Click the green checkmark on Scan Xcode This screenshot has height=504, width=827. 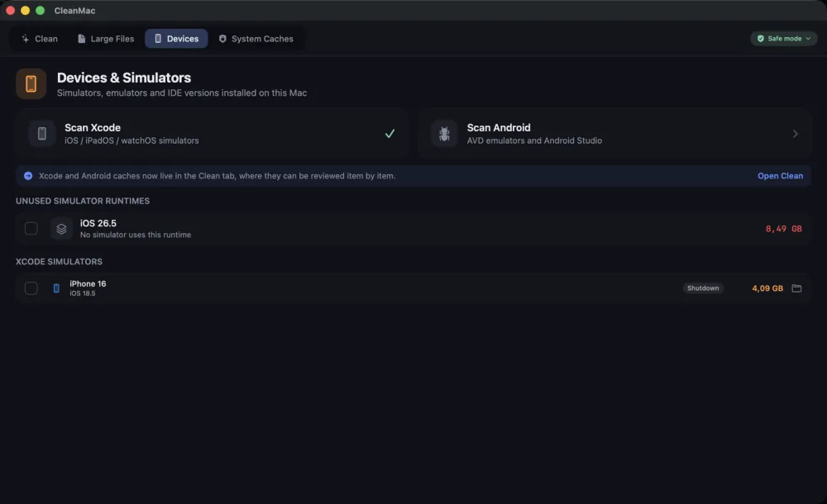coord(390,133)
